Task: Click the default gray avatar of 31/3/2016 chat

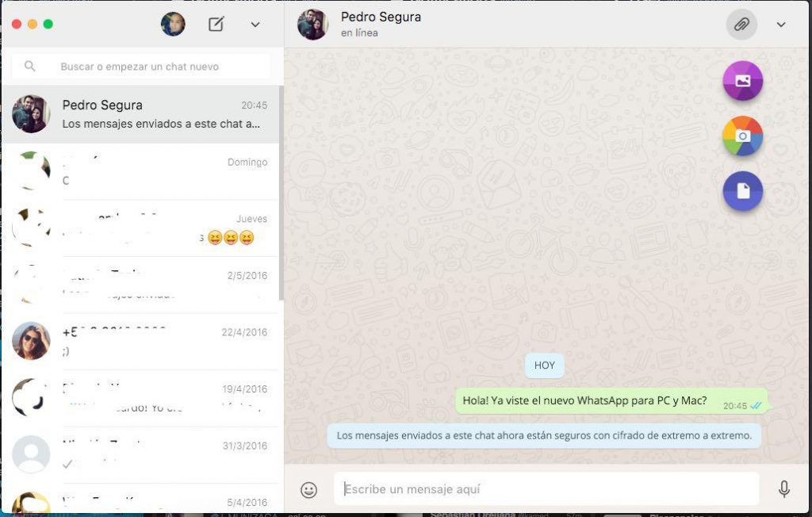Action: (31, 454)
